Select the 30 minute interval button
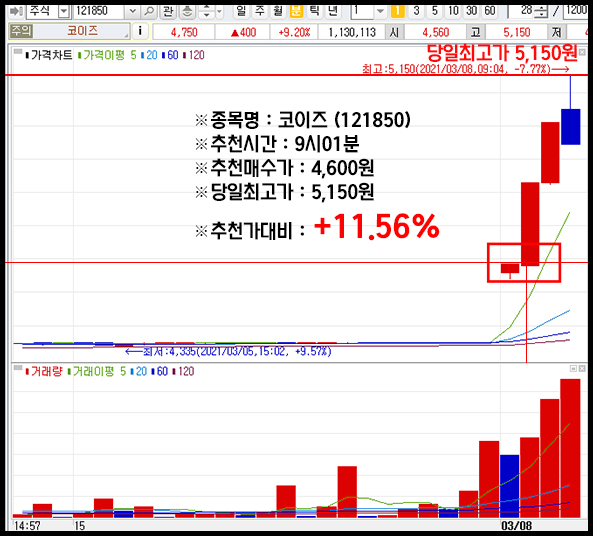This screenshot has height=536, width=593. tap(472, 11)
